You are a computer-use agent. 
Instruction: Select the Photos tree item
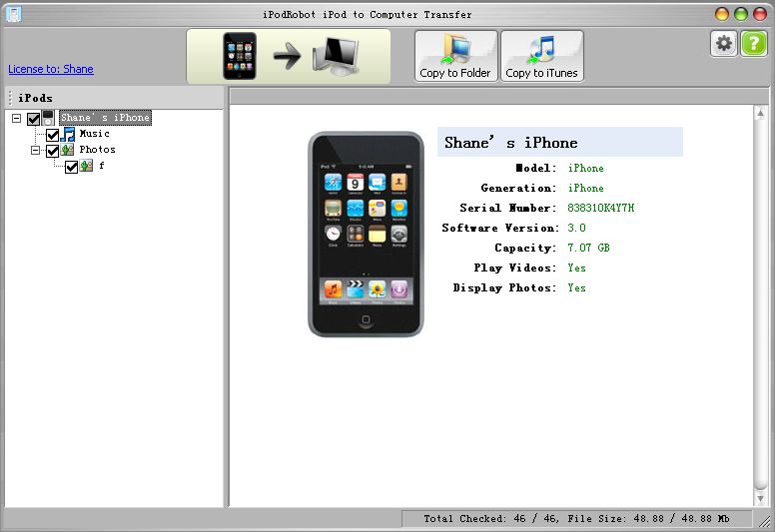(x=97, y=149)
